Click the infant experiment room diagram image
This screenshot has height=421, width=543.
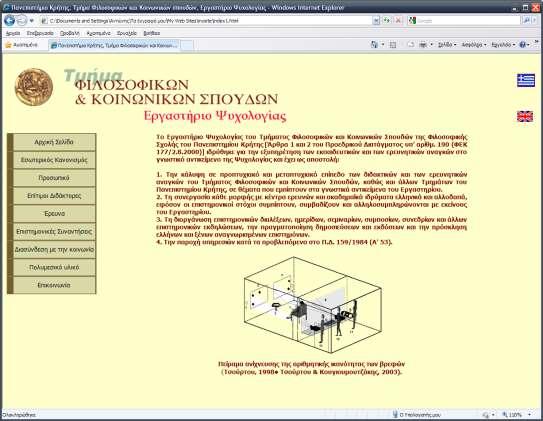click(x=313, y=305)
